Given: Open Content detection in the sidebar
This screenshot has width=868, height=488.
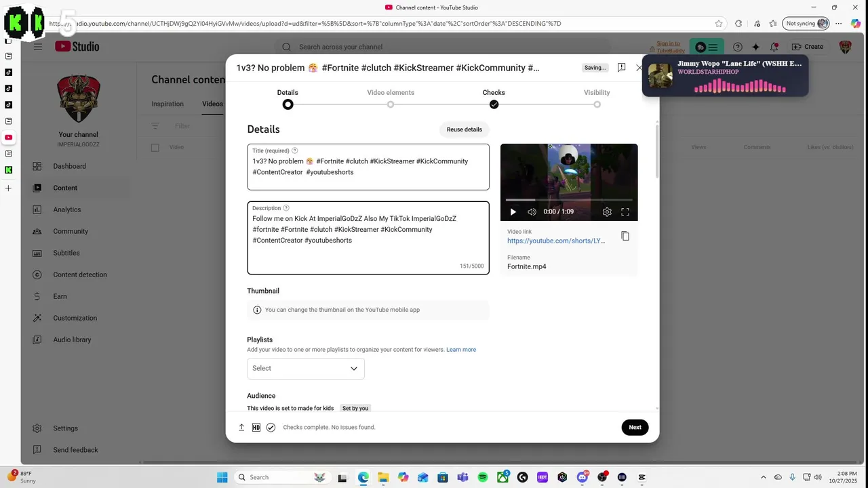Looking at the screenshot, I should pos(80,274).
